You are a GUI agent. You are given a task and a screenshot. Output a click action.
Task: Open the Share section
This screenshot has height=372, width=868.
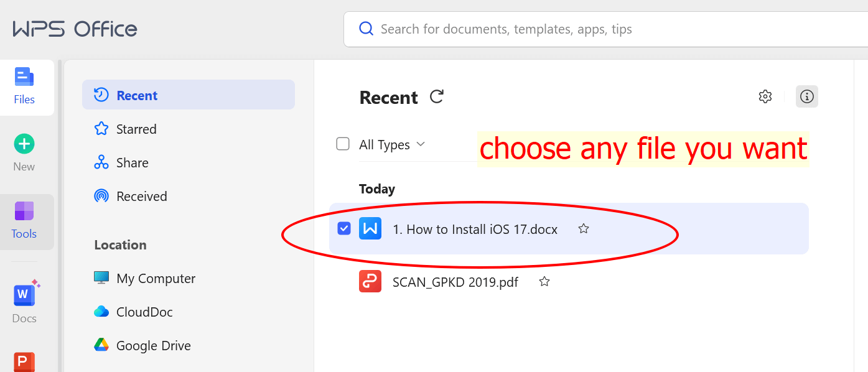(x=133, y=162)
